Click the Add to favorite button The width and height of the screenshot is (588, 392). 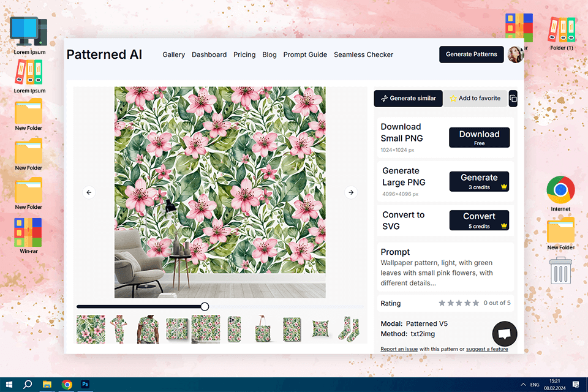(x=475, y=98)
